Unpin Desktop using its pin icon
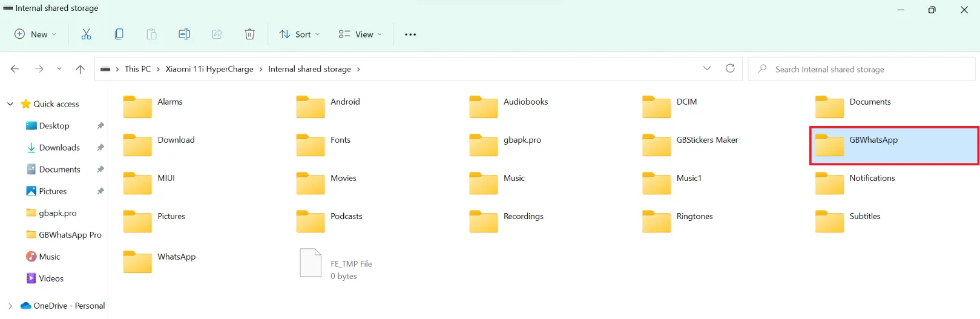The image size is (980, 319). pyautogui.click(x=100, y=126)
